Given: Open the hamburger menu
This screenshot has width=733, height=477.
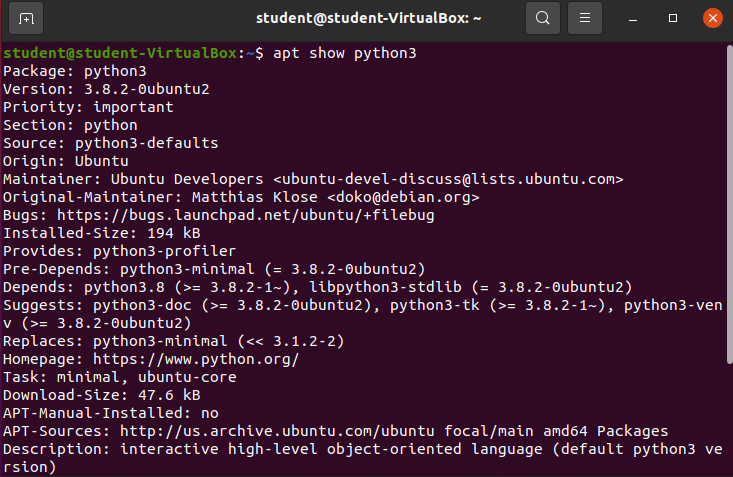Looking at the screenshot, I should click(x=586, y=18).
